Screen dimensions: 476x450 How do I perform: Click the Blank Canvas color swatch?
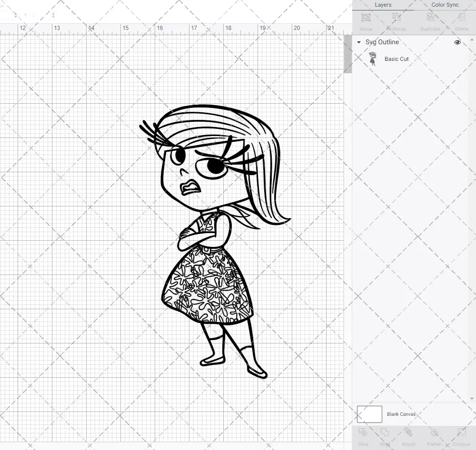pyautogui.click(x=369, y=414)
